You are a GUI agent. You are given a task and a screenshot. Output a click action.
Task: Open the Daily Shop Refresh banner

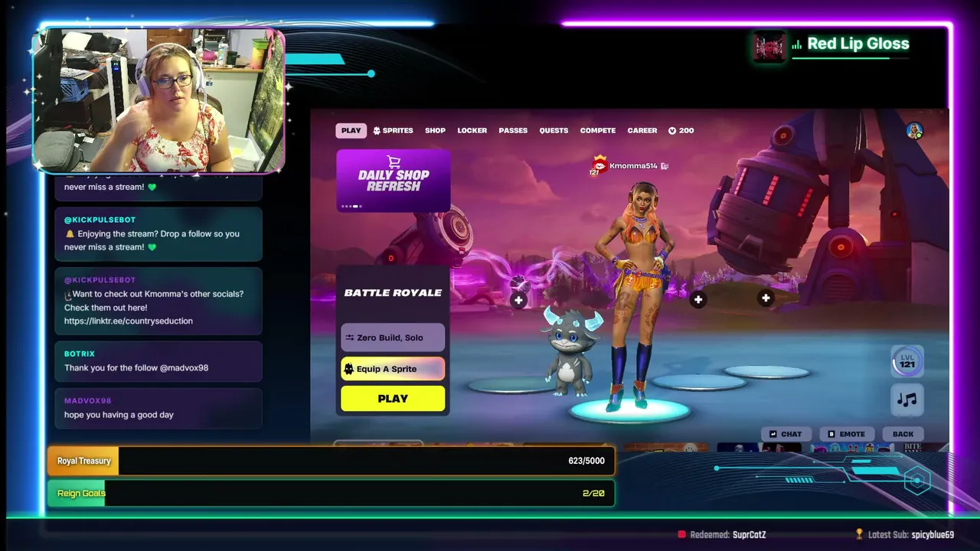[x=394, y=181]
